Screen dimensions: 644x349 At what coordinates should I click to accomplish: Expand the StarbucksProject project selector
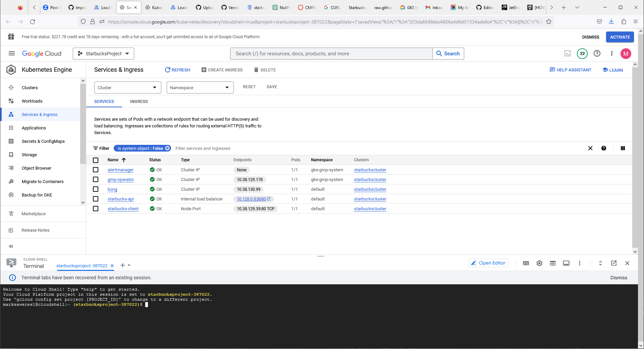[x=103, y=53]
